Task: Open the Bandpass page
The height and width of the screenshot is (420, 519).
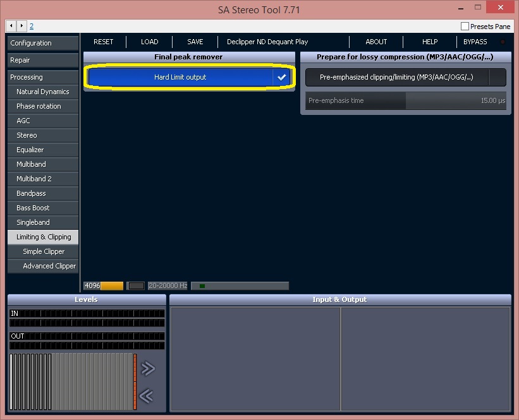Action: pyautogui.click(x=43, y=193)
